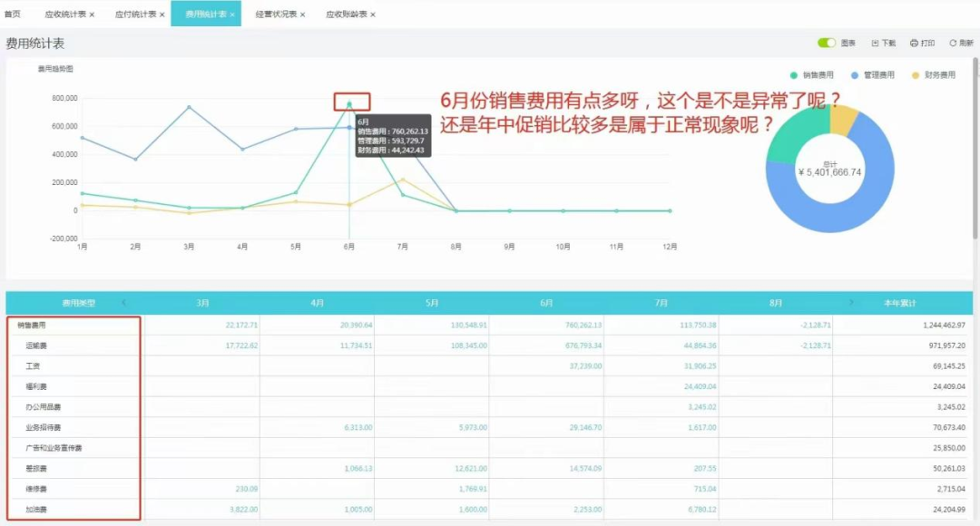Switch to the 经营状况表 tab

276,14
